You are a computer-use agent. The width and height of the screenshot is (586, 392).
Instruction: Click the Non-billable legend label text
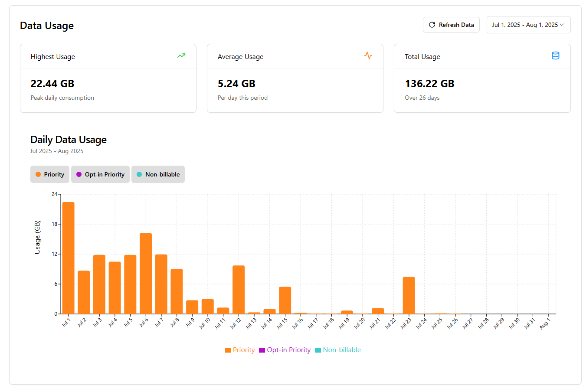pyautogui.click(x=342, y=350)
